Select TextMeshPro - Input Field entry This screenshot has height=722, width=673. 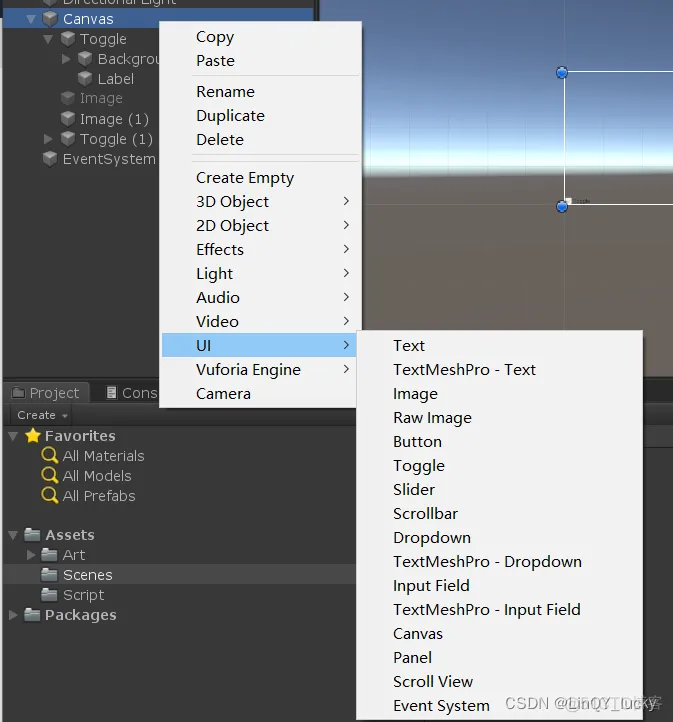tap(499, 609)
